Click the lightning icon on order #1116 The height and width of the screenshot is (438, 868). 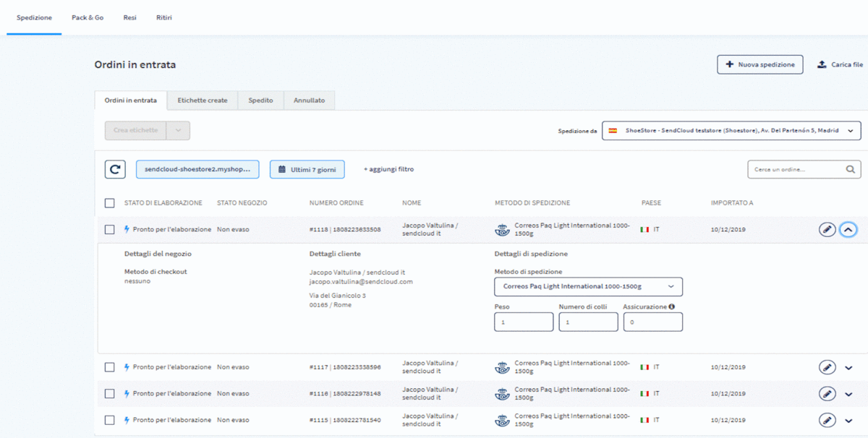coord(127,394)
